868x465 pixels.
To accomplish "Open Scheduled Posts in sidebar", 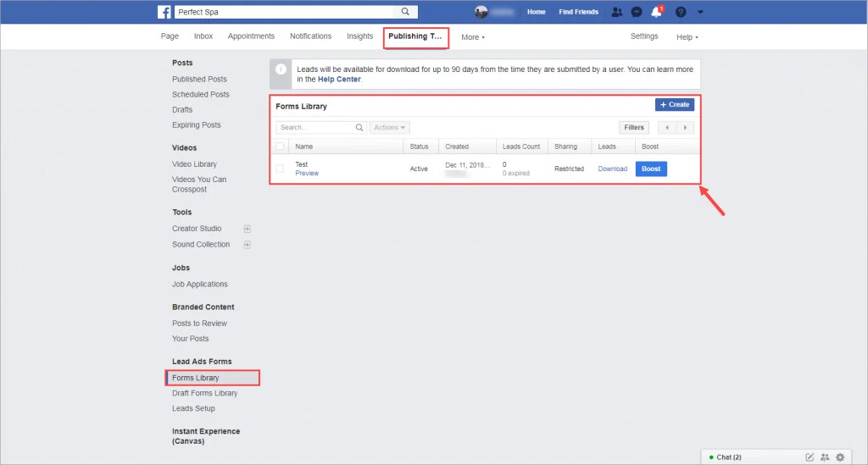I will point(200,95).
